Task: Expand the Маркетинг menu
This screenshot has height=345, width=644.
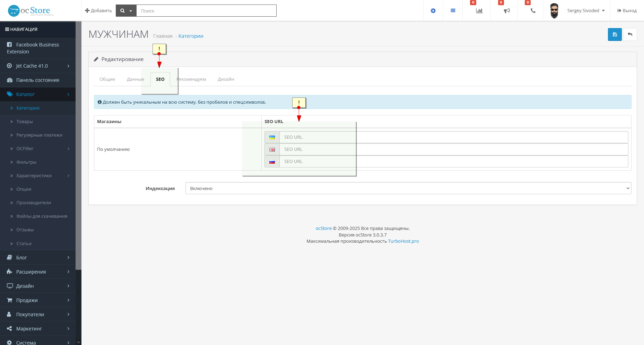Action: (x=38, y=329)
